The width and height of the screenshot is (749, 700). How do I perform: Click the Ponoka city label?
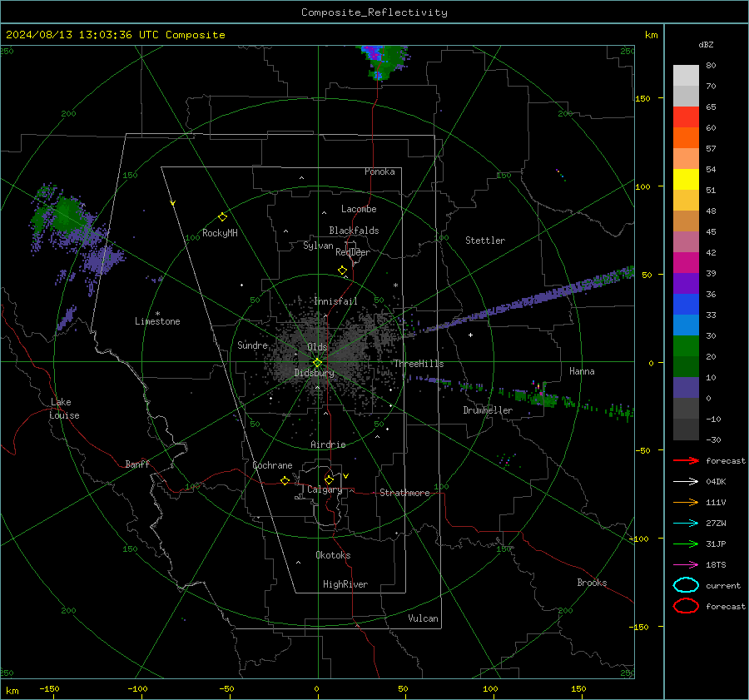pos(379,171)
